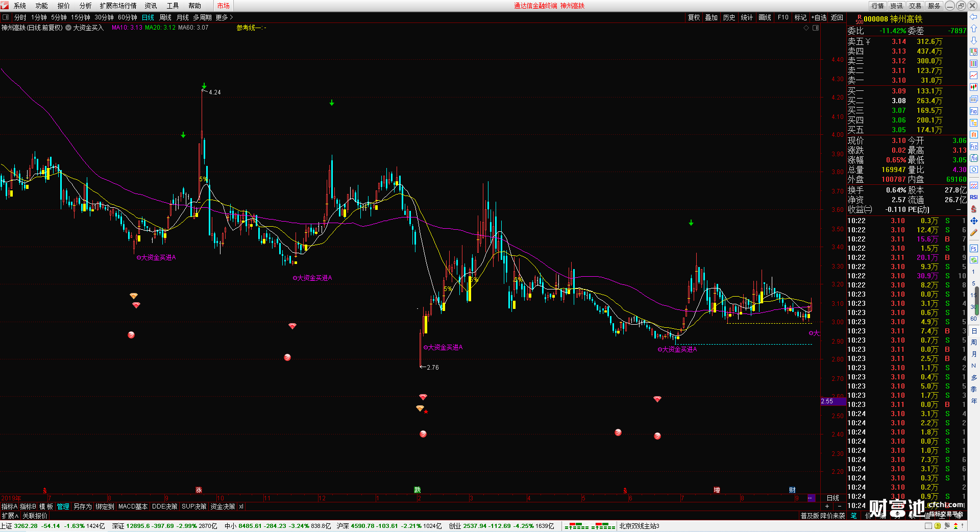Click the RSI indicator sidebar icon

point(973,197)
